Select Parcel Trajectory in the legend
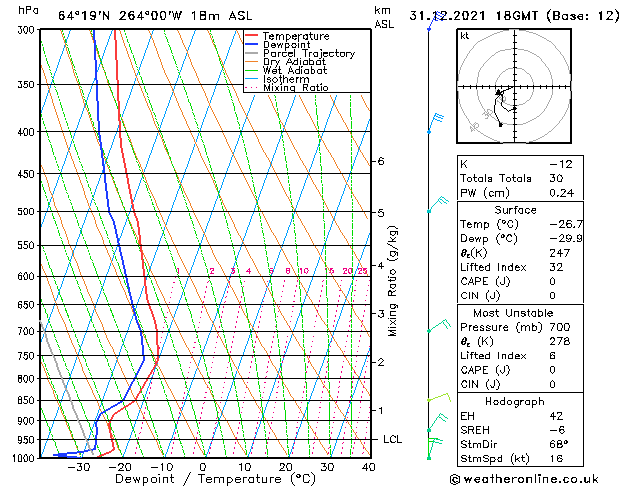This screenshot has width=629, height=486. pos(300,53)
